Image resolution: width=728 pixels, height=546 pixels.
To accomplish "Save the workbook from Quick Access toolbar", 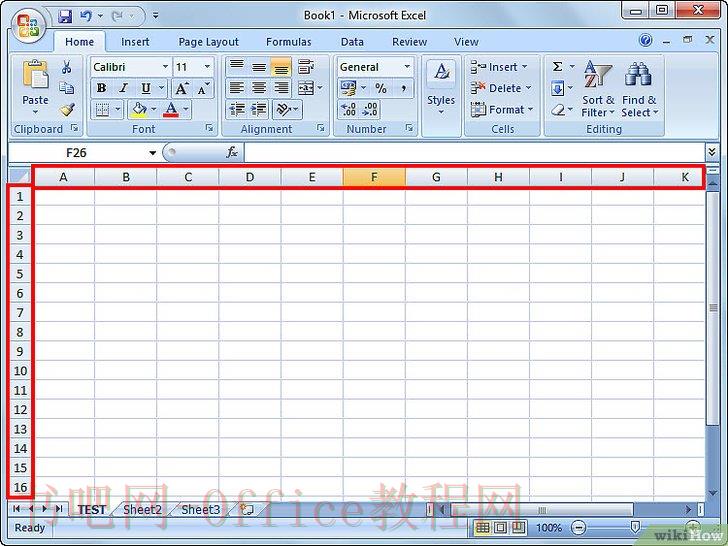I will pos(65,16).
